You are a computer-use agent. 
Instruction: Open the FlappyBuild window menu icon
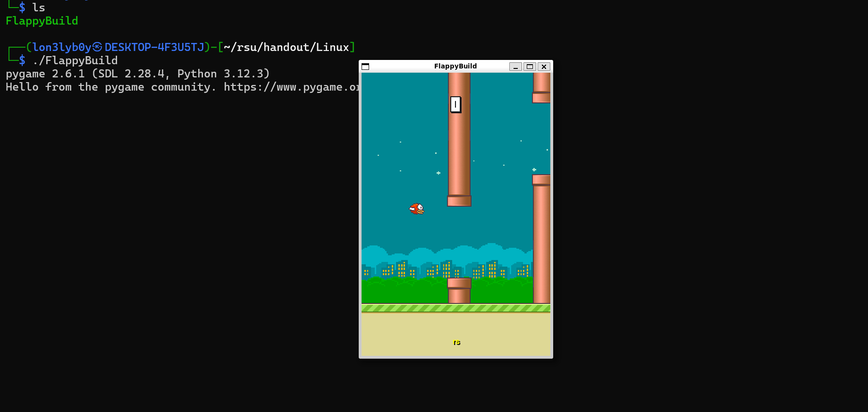[x=365, y=67]
